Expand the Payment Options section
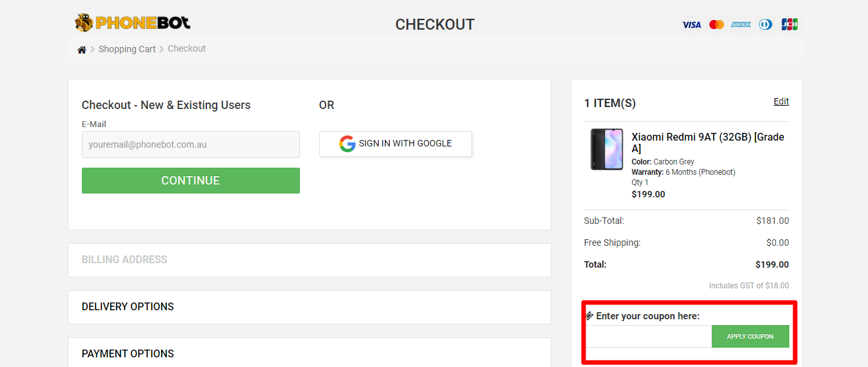 (310, 353)
